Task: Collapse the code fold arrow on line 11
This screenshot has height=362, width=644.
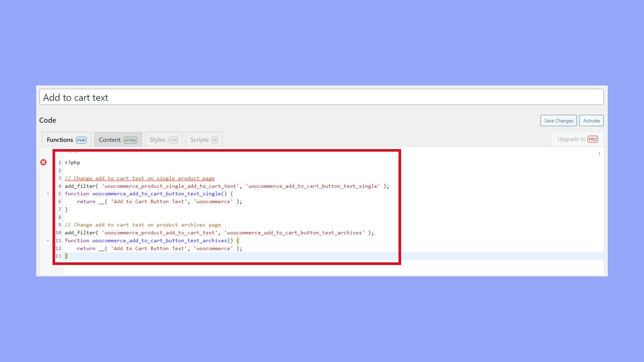Action: click(48, 241)
